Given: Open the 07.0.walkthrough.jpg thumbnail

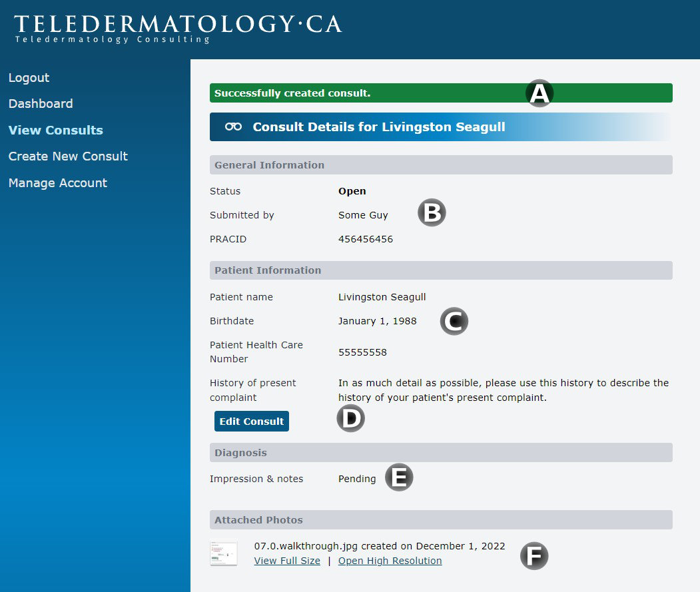Looking at the screenshot, I should [224, 553].
